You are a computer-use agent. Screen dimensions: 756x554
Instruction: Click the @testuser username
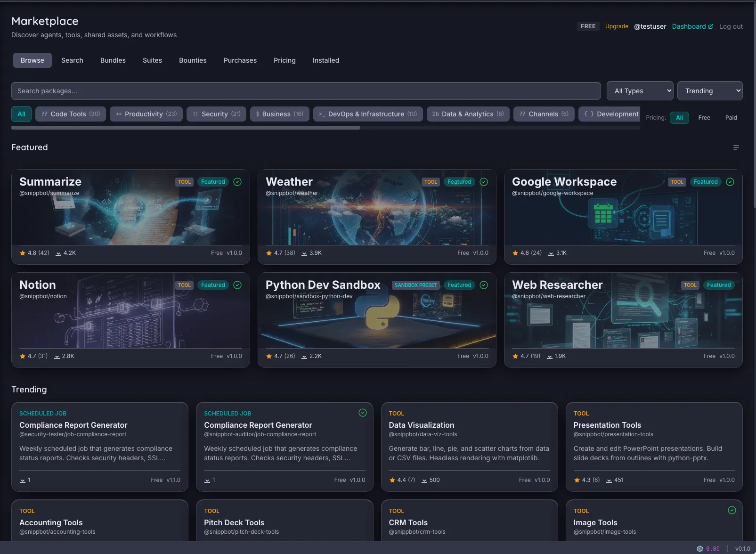click(x=650, y=26)
